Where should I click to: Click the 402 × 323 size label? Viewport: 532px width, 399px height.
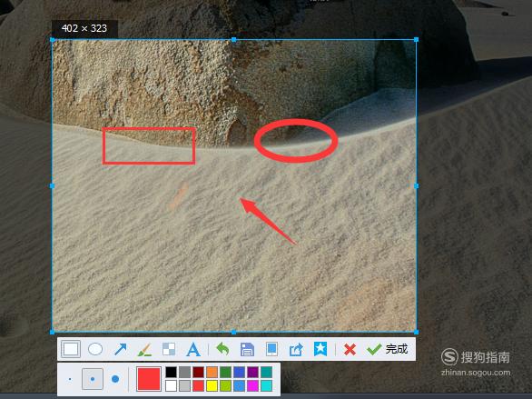pos(84,28)
